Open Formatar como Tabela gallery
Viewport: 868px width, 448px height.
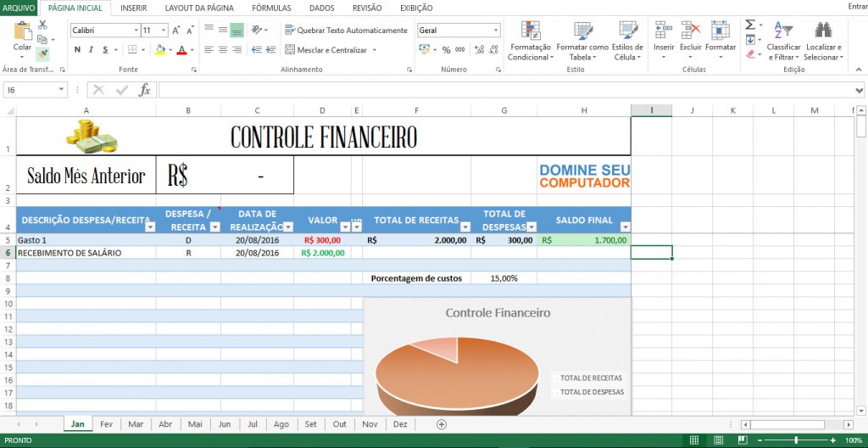tap(582, 42)
